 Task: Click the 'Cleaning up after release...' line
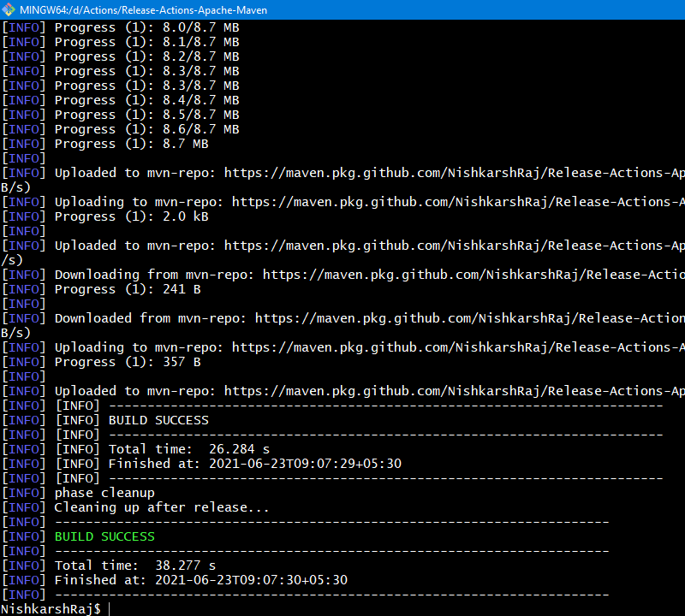(x=162, y=507)
